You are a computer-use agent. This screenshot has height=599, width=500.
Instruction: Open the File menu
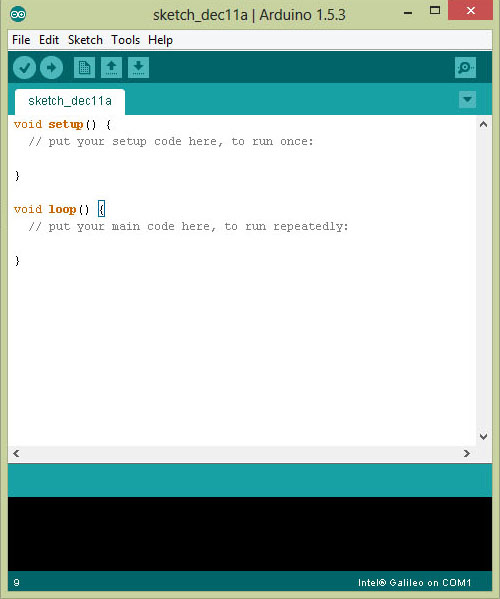tap(21, 40)
